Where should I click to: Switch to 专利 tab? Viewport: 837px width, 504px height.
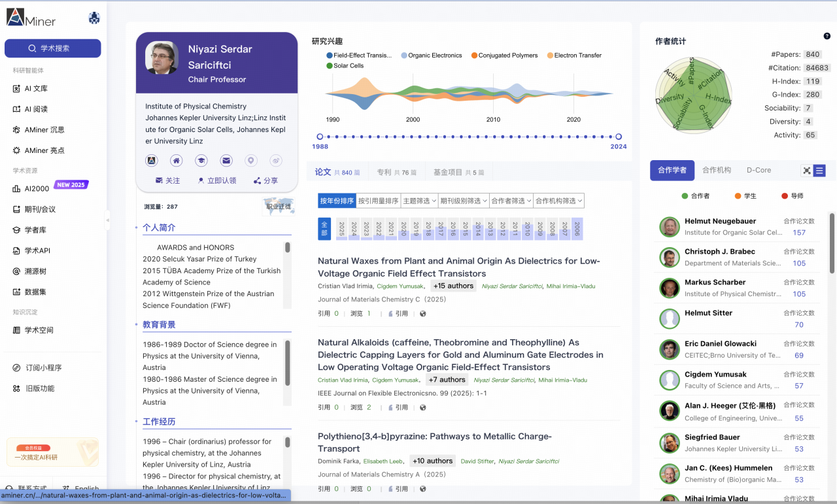(396, 173)
